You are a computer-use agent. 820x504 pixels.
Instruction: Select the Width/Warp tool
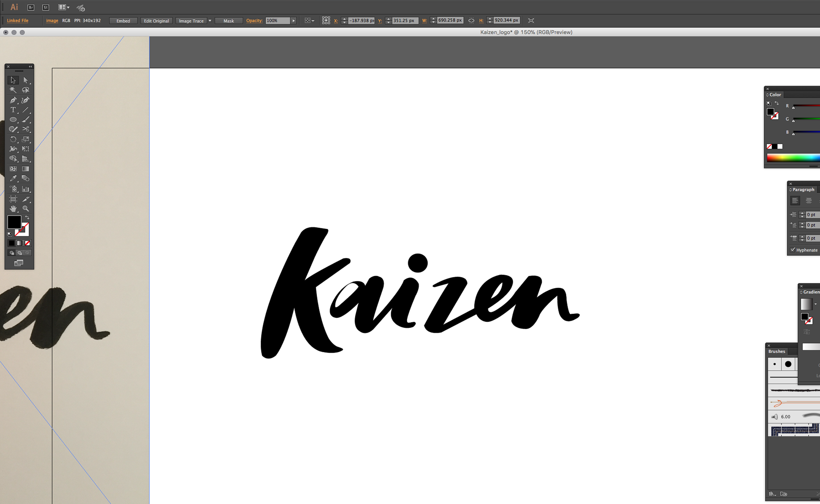(13, 149)
